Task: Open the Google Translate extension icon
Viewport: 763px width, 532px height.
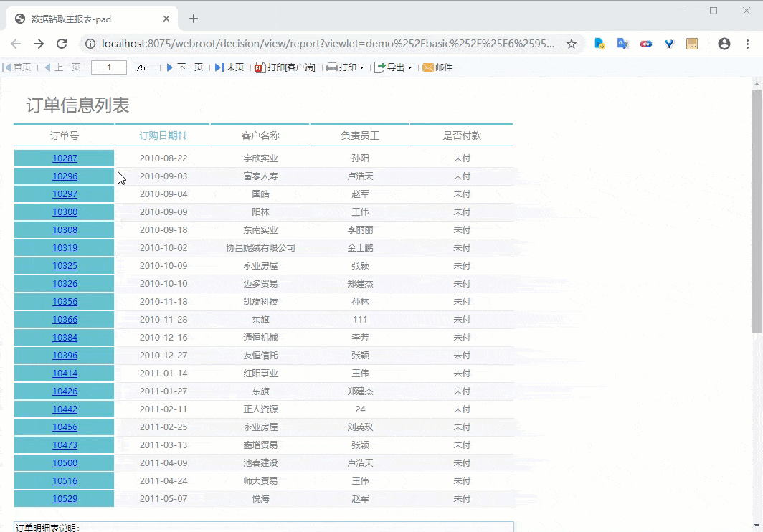Action: 623,44
